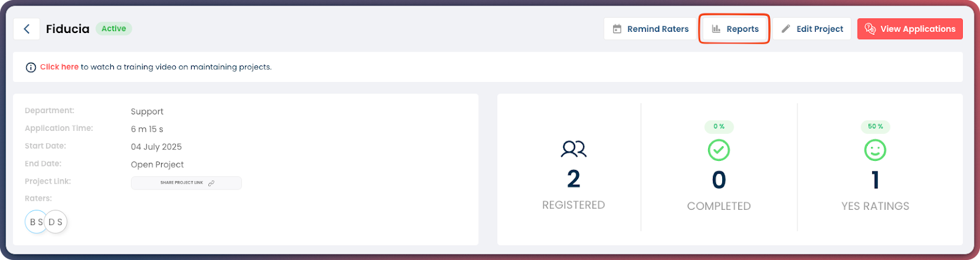
Task: Click the pencil icon in Edit Project
Action: (786, 29)
